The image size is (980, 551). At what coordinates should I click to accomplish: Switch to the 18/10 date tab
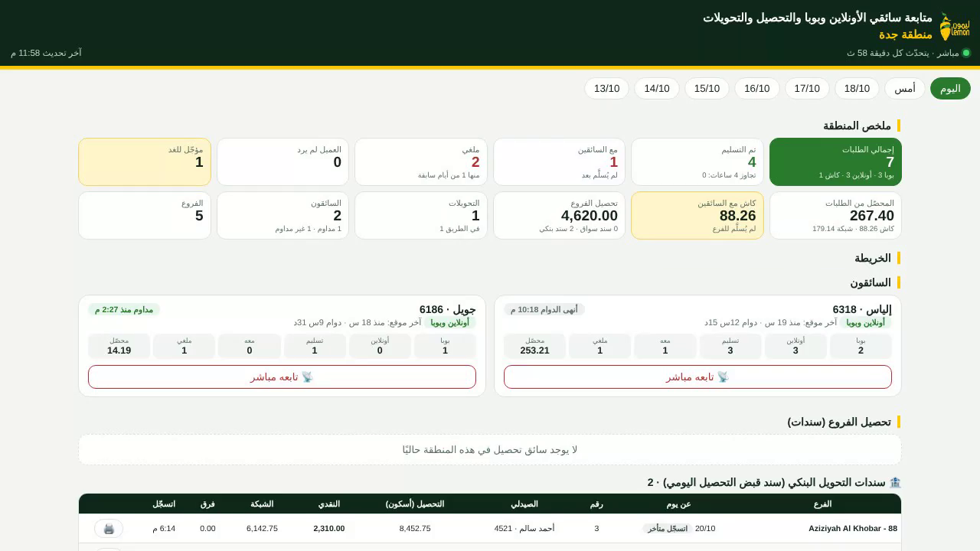[x=857, y=89]
